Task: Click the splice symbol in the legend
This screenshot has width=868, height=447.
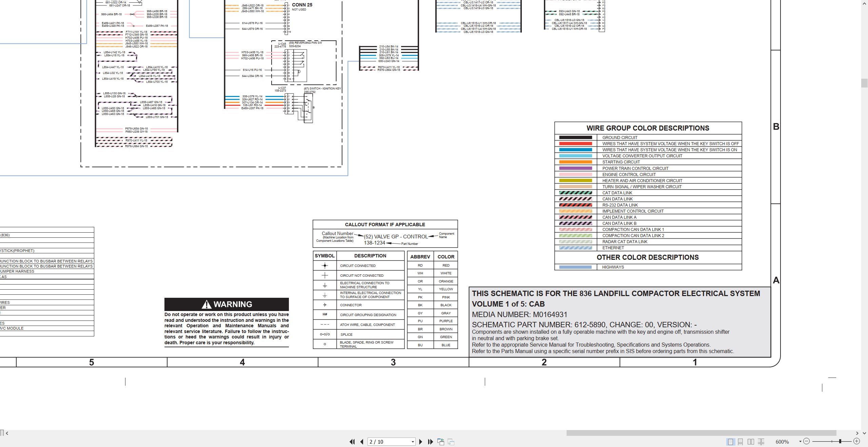Action: [325, 334]
